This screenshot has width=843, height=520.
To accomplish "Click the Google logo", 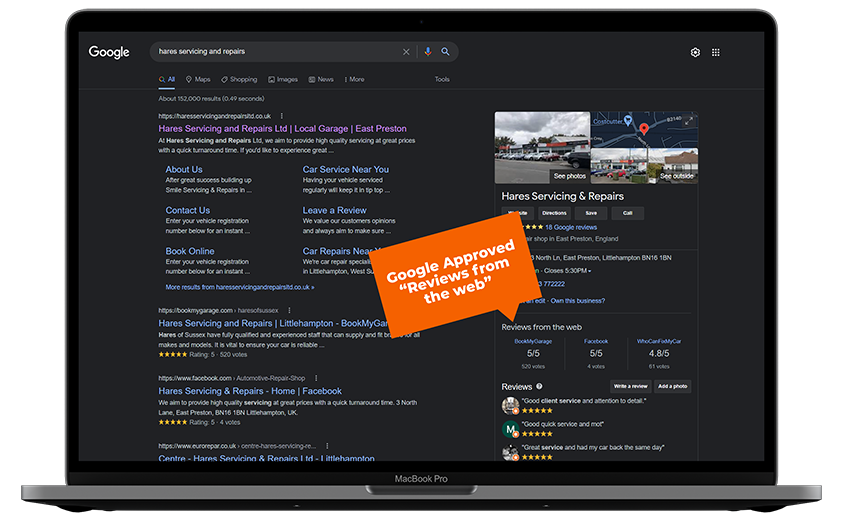I will (109, 52).
